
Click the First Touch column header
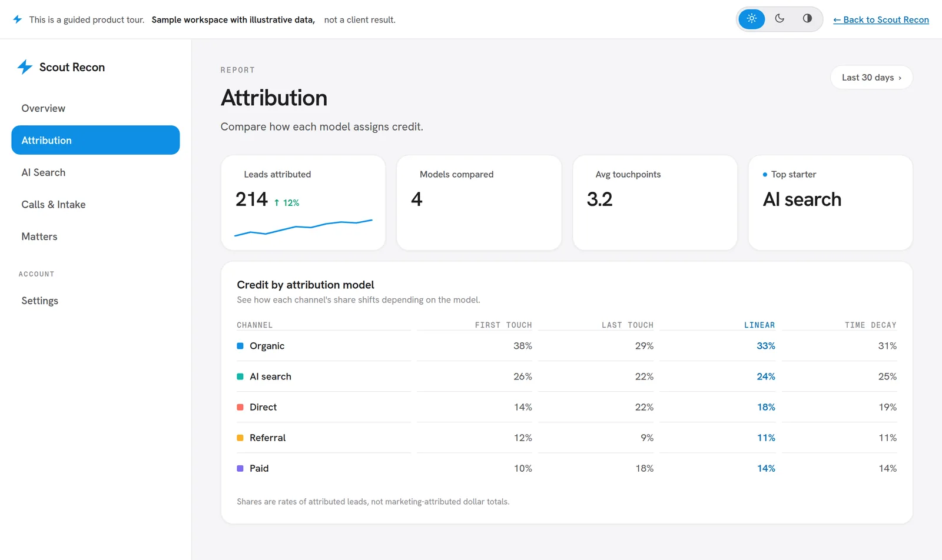click(503, 325)
